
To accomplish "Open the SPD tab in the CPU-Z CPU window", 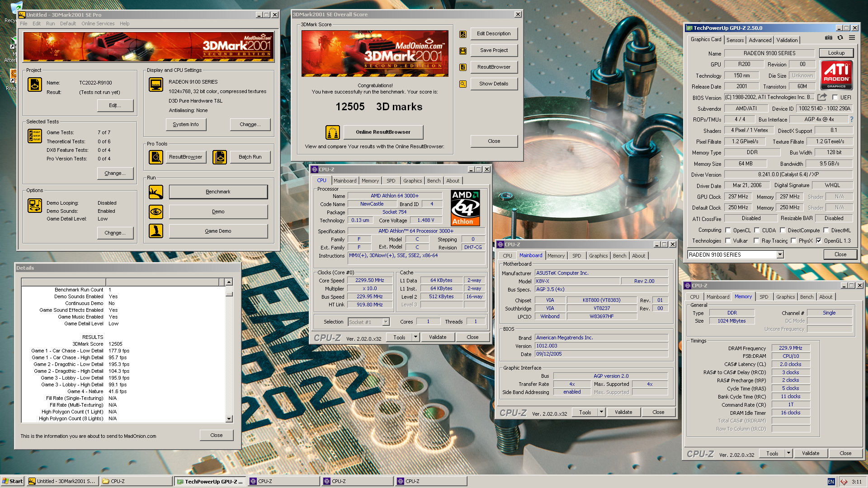I will [391, 181].
